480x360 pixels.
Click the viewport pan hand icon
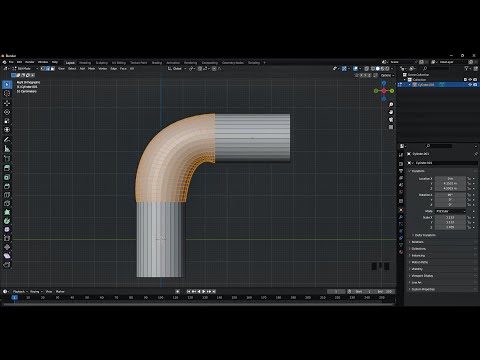click(391, 112)
